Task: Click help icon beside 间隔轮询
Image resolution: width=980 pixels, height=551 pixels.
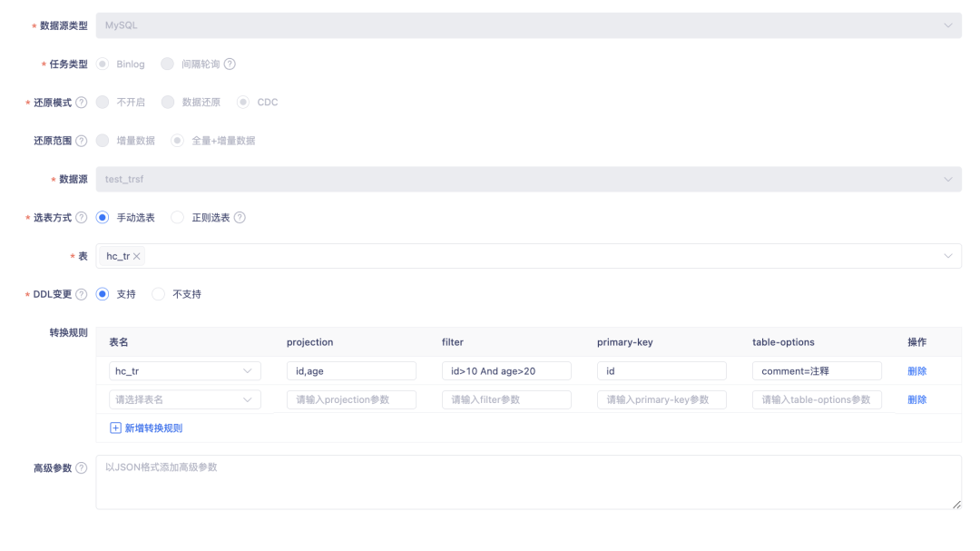Action: 230,64
